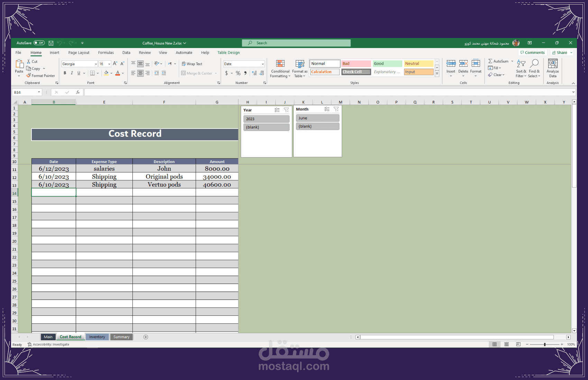Open the AutoSum dropdown arrow
The image size is (588, 380).
[512, 61]
